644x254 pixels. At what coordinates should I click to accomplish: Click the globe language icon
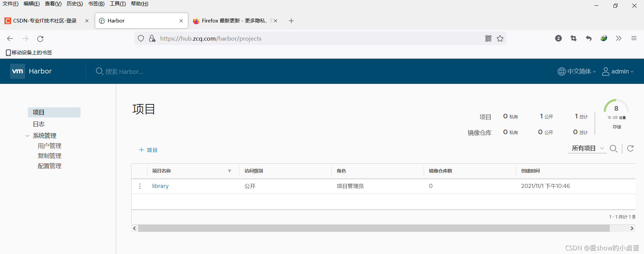[x=561, y=71]
